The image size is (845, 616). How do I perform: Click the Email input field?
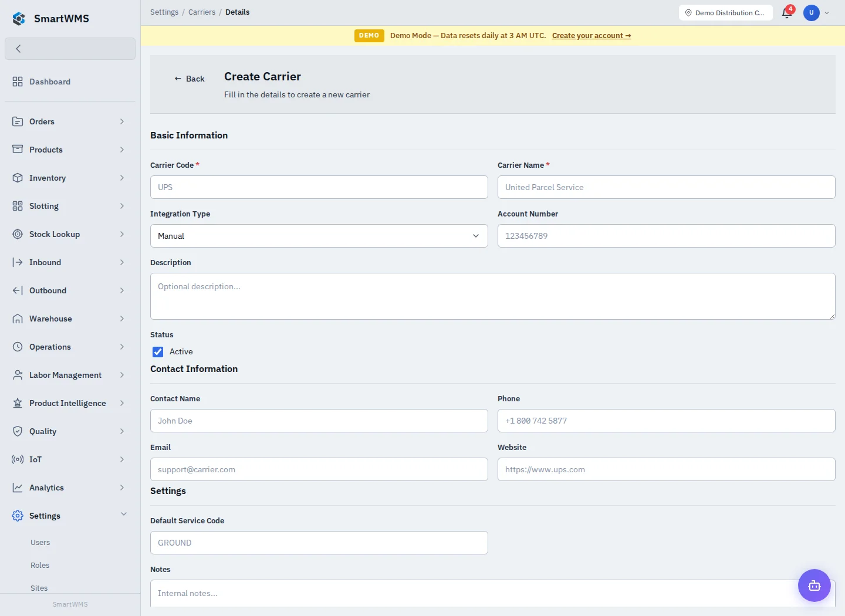pos(319,469)
